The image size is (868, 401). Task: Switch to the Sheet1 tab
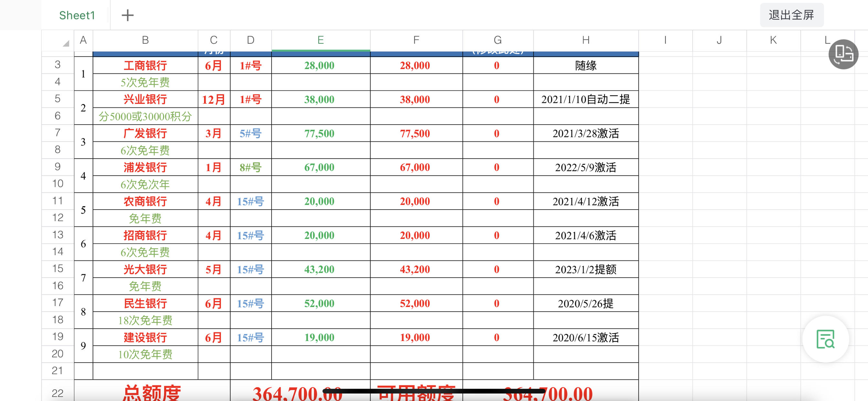(77, 15)
